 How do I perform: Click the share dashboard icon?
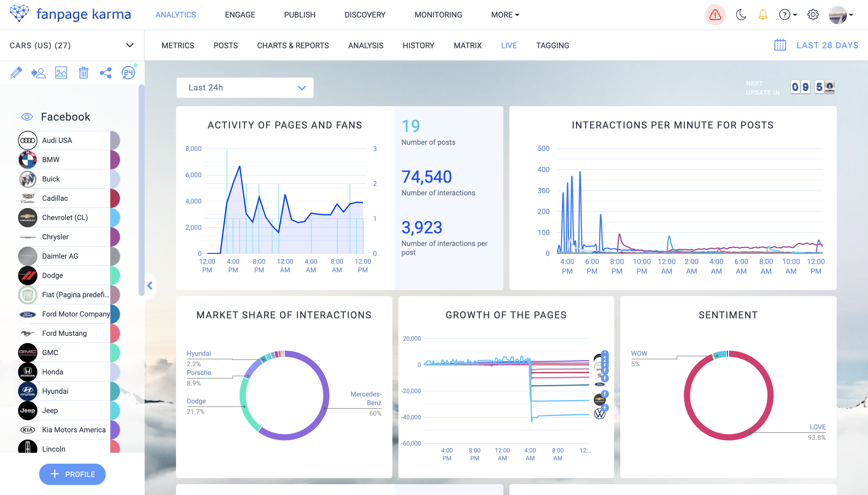tap(106, 73)
